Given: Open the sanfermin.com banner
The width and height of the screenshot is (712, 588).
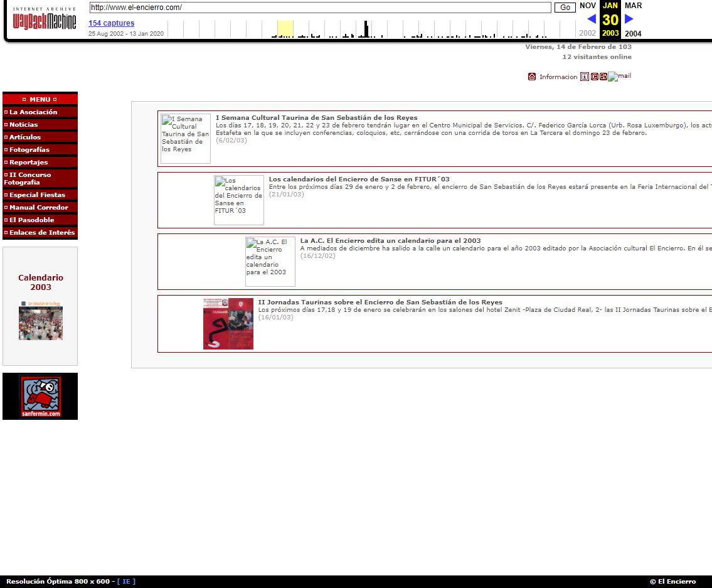Looking at the screenshot, I should (40, 396).
